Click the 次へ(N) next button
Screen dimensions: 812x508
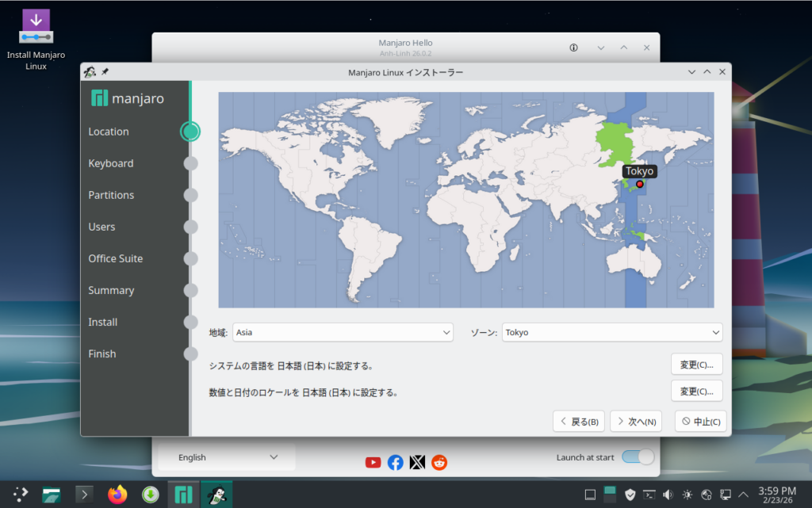(636, 422)
